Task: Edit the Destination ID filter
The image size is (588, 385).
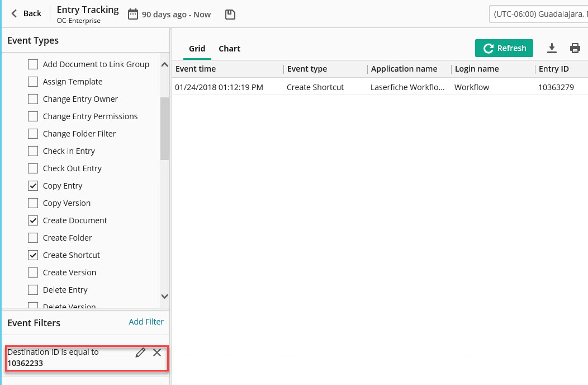Action: pos(140,352)
